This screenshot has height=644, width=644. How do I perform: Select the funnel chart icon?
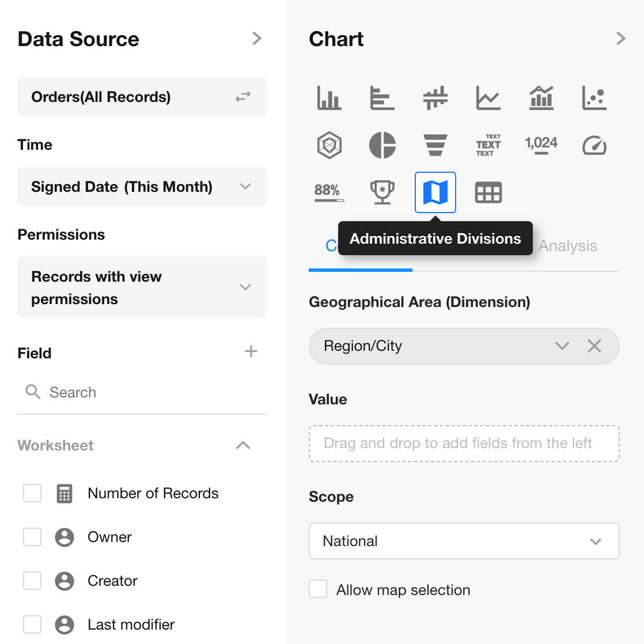click(x=435, y=145)
